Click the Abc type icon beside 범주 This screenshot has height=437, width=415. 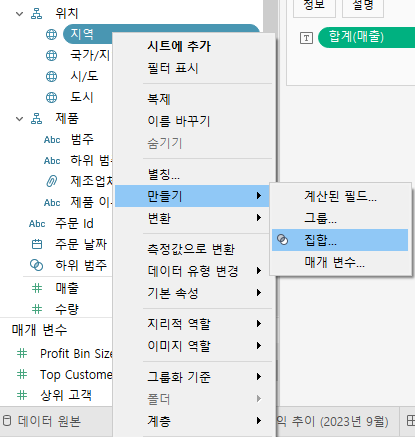tap(52, 140)
